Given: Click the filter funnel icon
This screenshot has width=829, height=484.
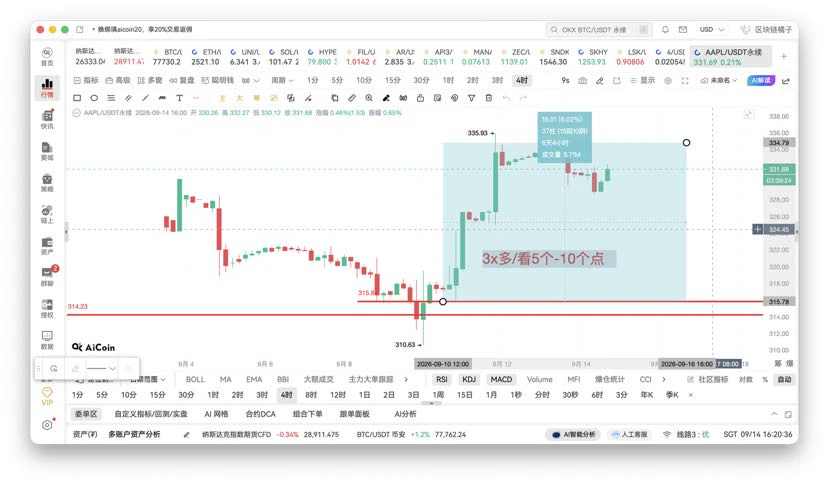Looking at the screenshot, I should (471, 98).
